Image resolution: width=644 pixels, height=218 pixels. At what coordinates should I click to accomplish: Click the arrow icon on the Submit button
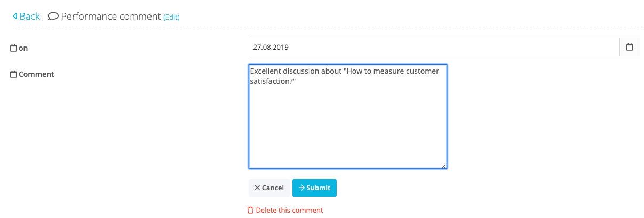(301, 188)
